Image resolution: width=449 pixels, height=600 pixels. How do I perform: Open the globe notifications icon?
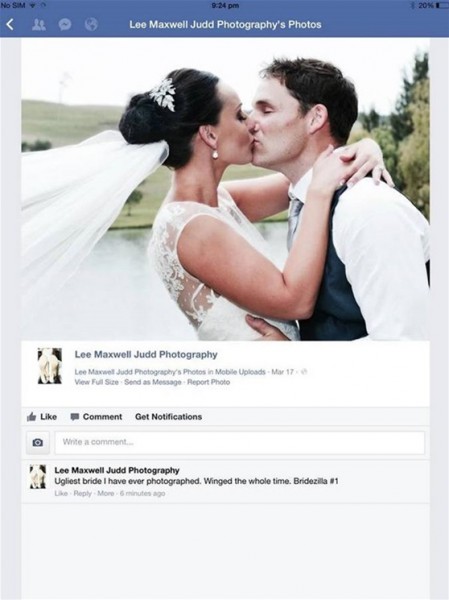(x=91, y=24)
